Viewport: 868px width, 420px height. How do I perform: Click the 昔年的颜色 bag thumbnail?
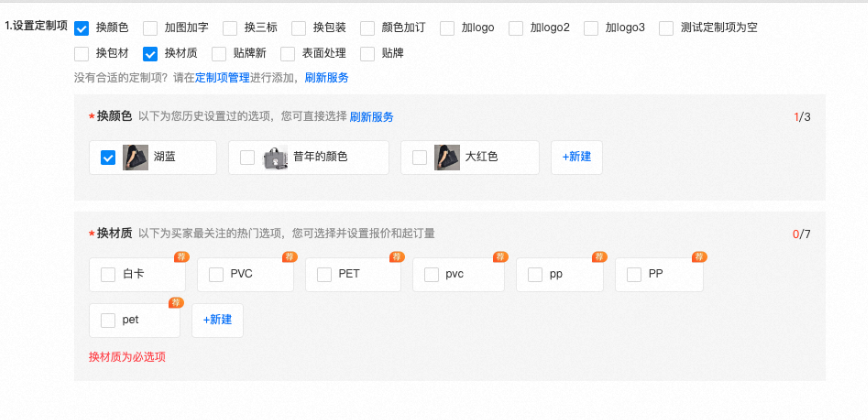point(276,157)
